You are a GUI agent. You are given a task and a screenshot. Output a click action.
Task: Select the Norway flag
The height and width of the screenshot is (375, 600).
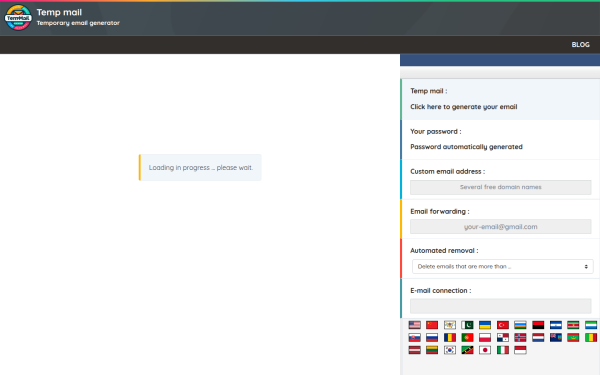pos(520,338)
